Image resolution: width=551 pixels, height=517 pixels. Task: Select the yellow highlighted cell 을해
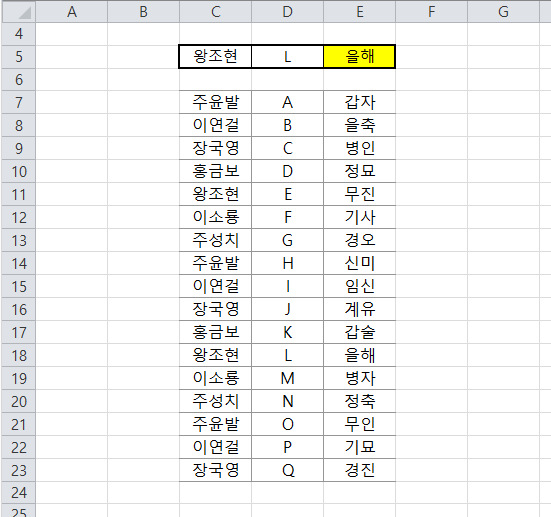[359, 57]
